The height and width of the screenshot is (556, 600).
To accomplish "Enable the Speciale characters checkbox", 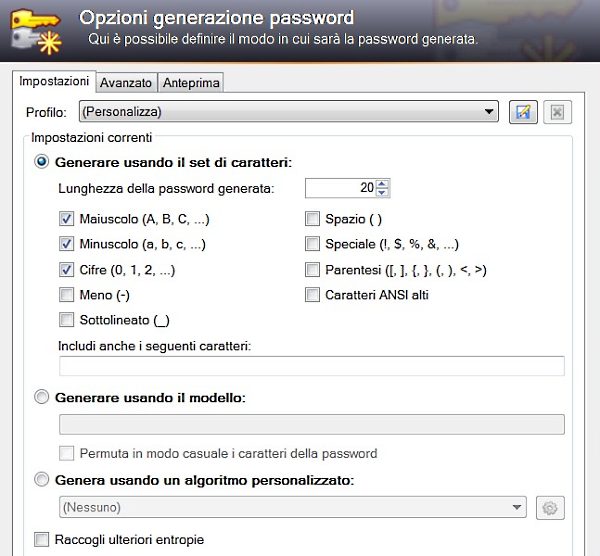I will point(312,244).
